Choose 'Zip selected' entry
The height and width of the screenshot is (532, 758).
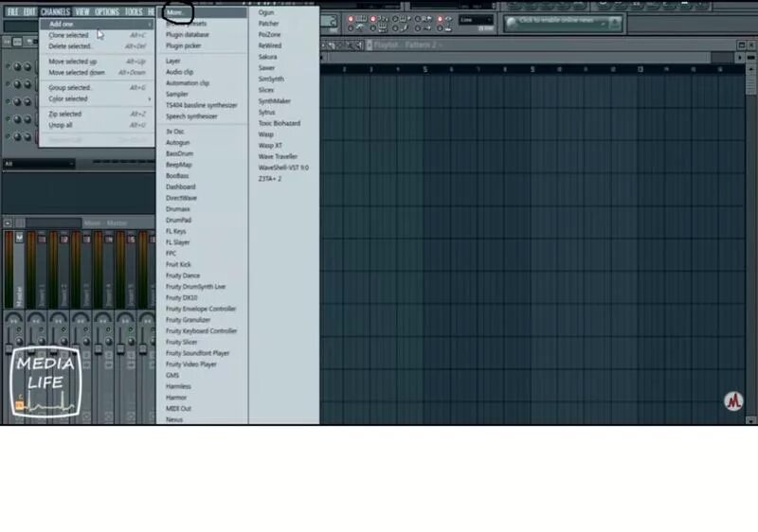click(x=97, y=114)
